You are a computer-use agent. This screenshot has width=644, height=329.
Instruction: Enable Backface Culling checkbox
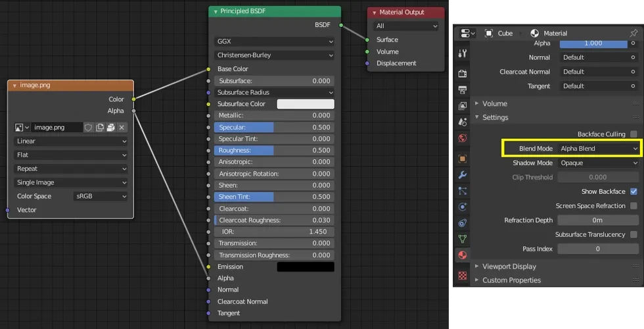(633, 134)
